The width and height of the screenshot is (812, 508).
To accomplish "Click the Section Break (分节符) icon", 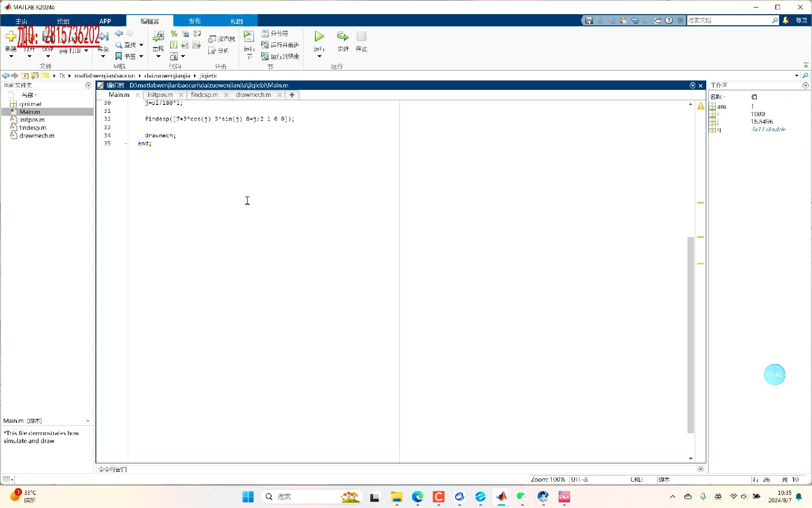I will pos(265,33).
